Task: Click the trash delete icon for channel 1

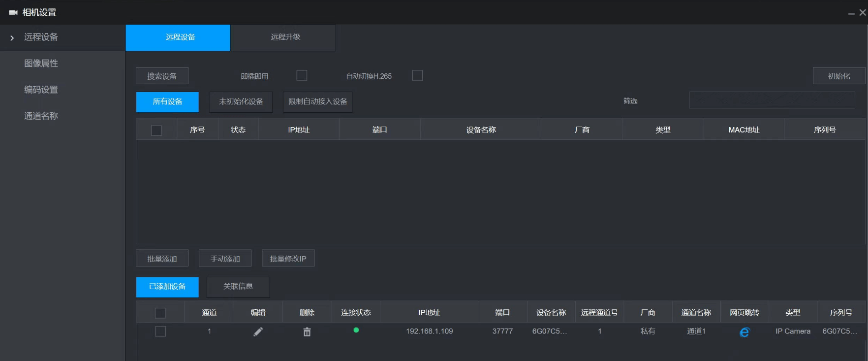Action: pyautogui.click(x=307, y=332)
